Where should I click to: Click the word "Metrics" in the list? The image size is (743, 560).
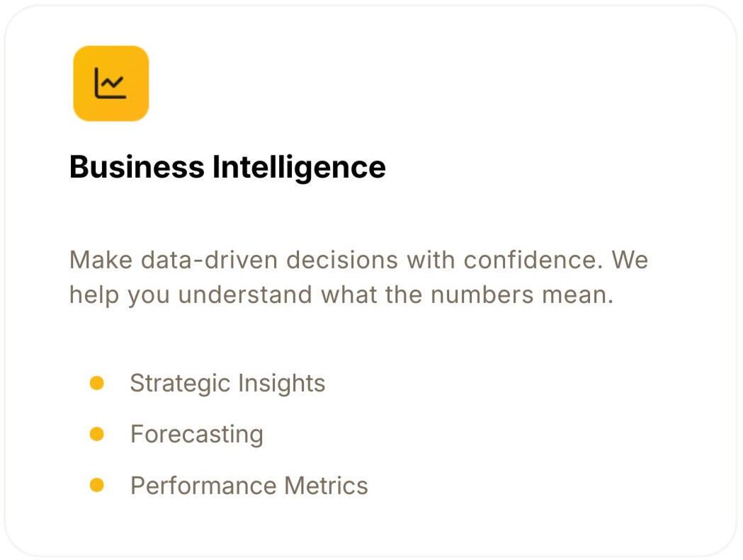point(326,486)
